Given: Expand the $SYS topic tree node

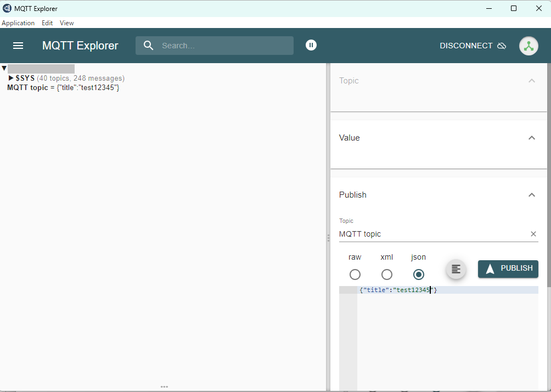Looking at the screenshot, I should coord(11,79).
